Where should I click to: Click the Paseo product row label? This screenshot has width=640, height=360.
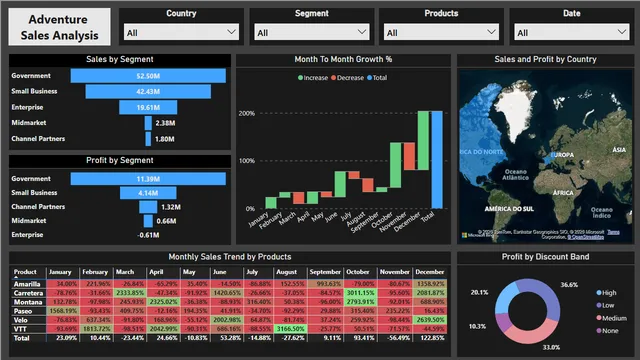point(23,311)
